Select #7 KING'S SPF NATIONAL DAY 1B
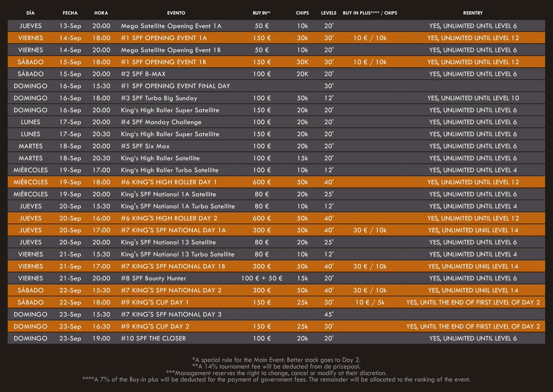Image resolution: width=553 pixels, height=392 pixels. click(x=173, y=266)
